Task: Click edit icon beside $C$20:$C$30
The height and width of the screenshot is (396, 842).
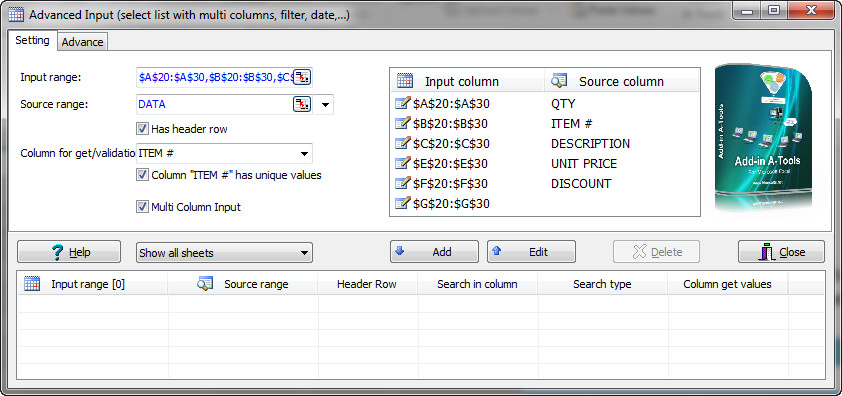Action: [x=402, y=143]
